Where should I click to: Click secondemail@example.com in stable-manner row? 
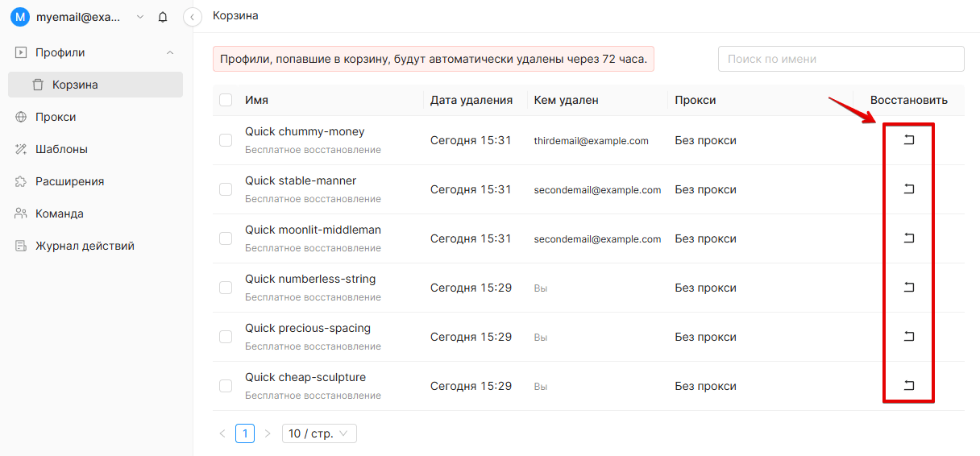(x=597, y=189)
